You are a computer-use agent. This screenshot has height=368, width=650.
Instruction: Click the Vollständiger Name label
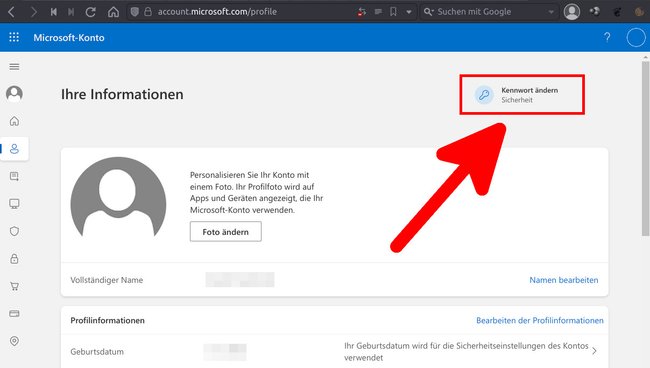107,280
